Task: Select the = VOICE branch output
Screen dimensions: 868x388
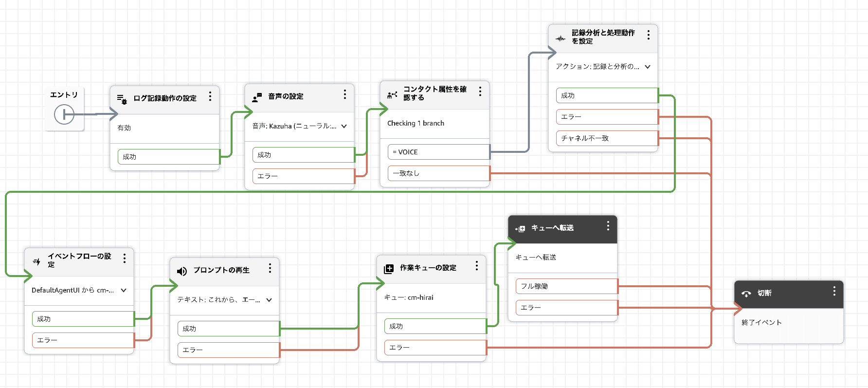Action: (x=439, y=152)
